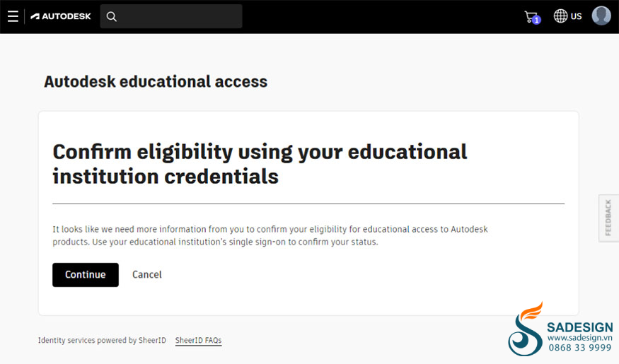Click the Continue button
Image resolution: width=619 pixels, height=364 pixels.
pos(86,274)
